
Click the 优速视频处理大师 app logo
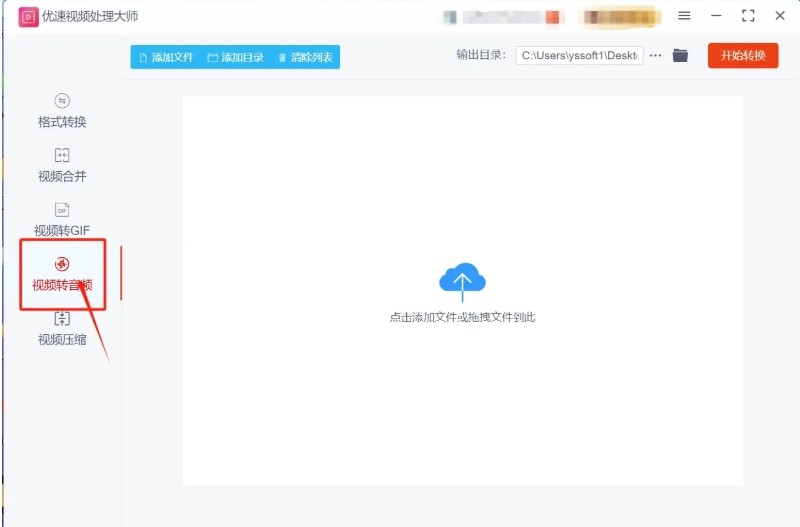coord(28,17)
